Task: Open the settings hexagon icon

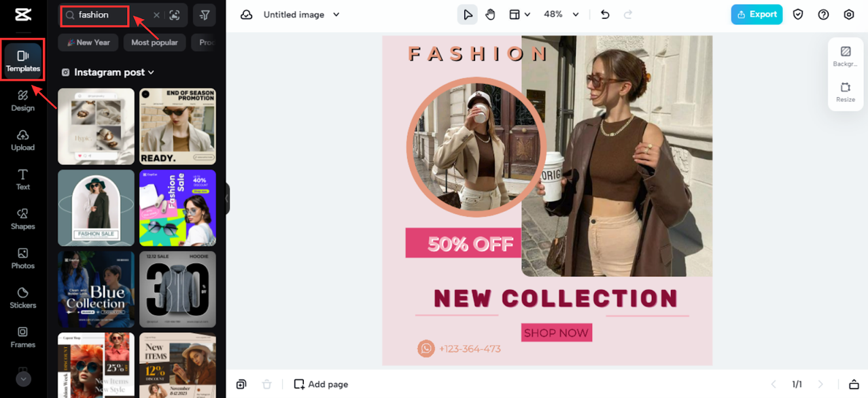Action: tap(848, 14)
